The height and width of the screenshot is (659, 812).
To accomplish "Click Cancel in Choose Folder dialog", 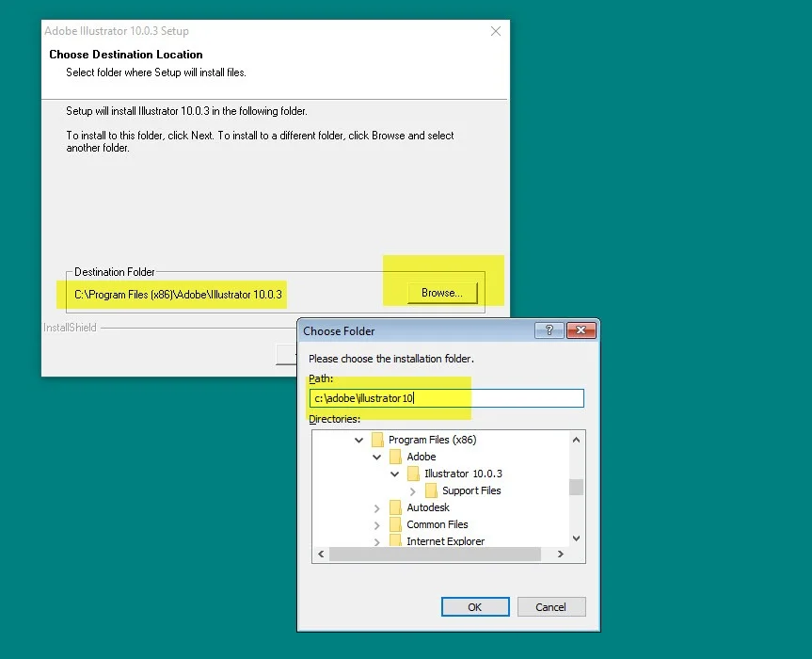I will 551,606.
